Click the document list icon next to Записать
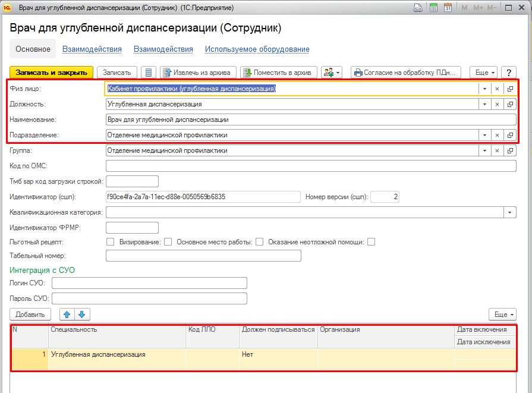The height and width of the screenshot is (393, 532). (149, 73)
